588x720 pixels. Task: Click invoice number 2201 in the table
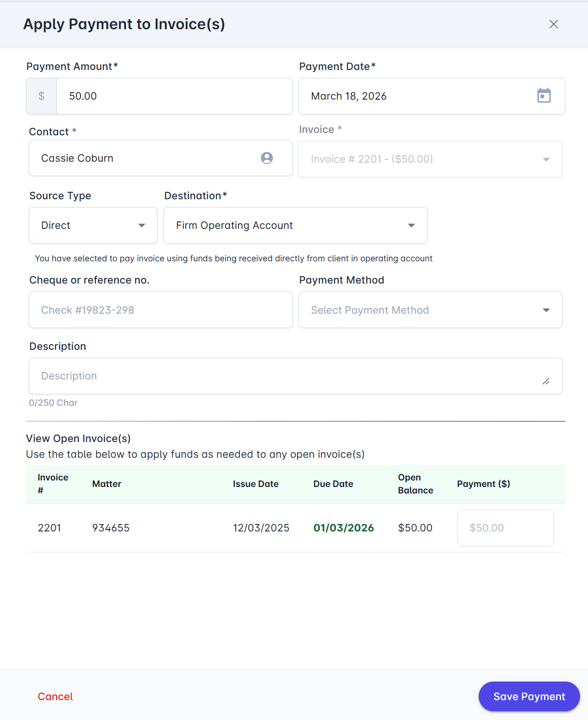pyautogui.click(x=50, y=528)
